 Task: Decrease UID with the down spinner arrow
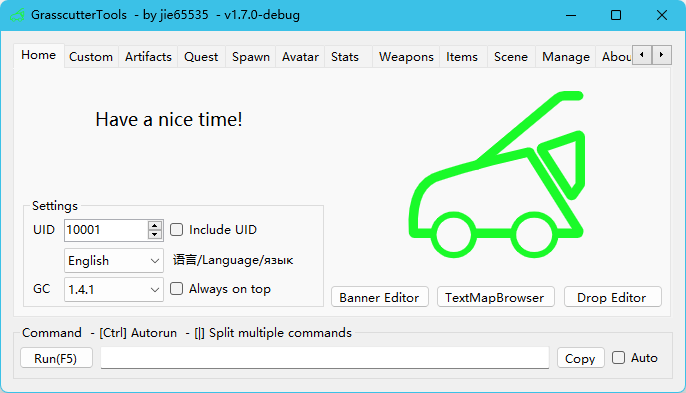(154, 235)
